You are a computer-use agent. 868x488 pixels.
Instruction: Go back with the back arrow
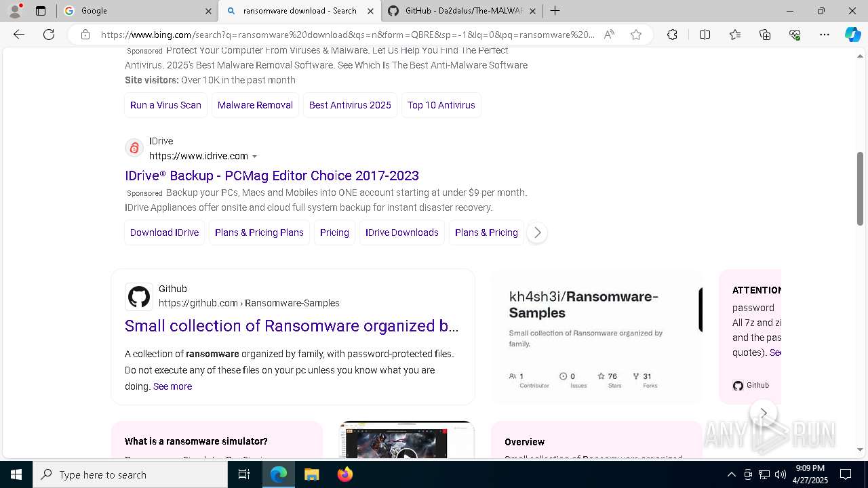pyautogui.click(x=19, y=35)
